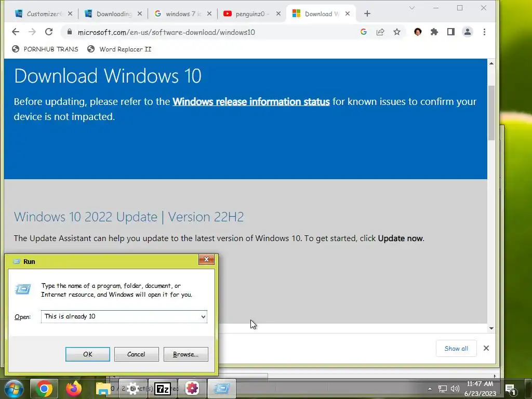This screenshot has height=399, width=532.
Task: Share this page icon
Action: pyautogui.click(x=380, y=32)
